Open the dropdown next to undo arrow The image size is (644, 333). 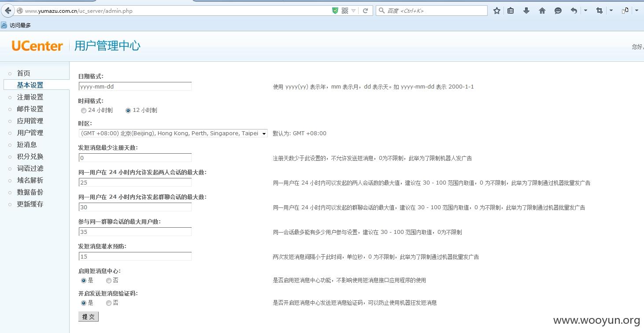coord(585,11)
